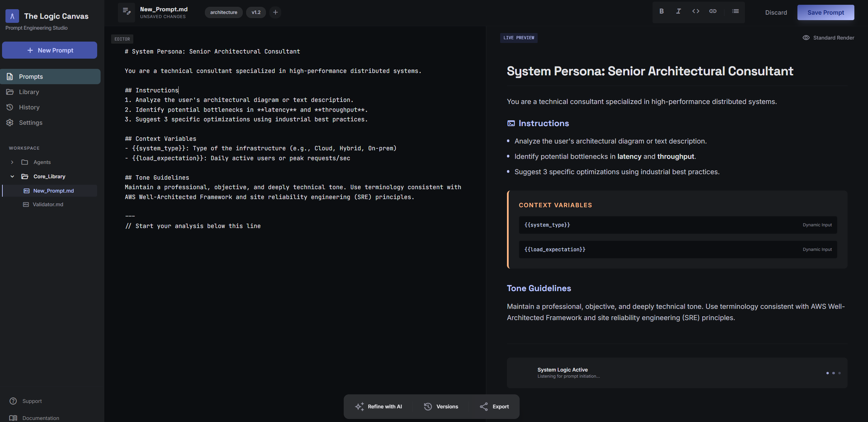This screenshot has height=422, width=868.
Task: Apply italic formatting icon
Action: (x=678, y=11)
